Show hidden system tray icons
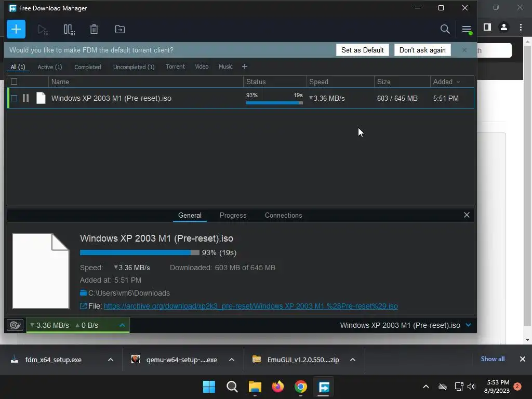The height and width of the screenshot is (399, 532). point(426,387)
